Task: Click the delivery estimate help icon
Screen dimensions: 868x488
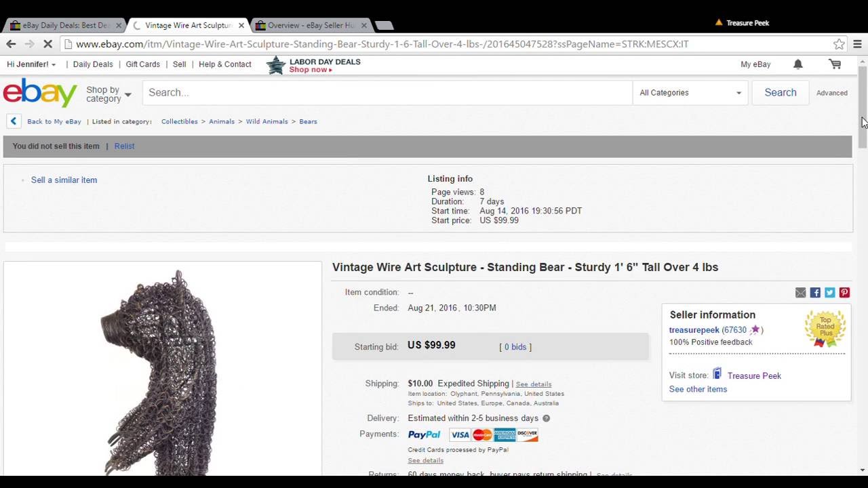Action: point(546,418)
